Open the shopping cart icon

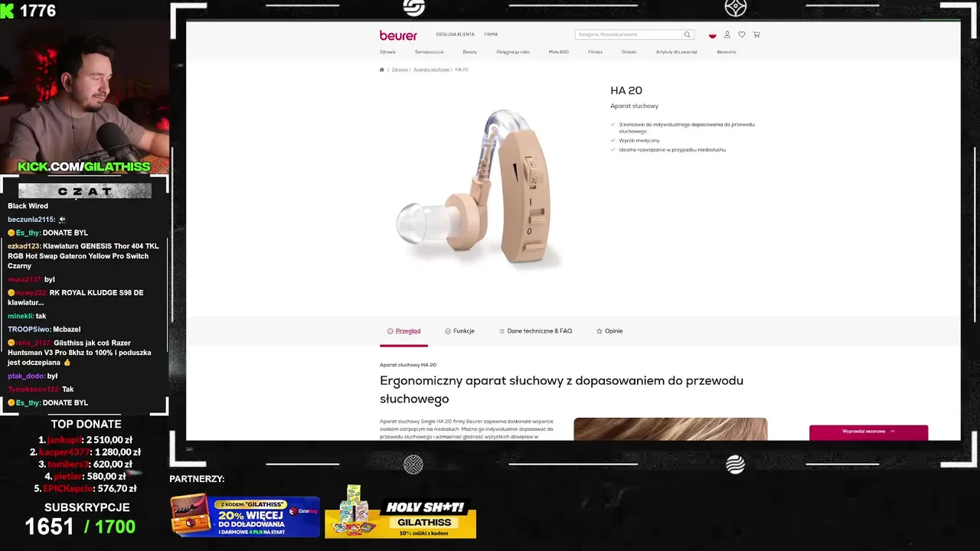[x=756, y=34]
